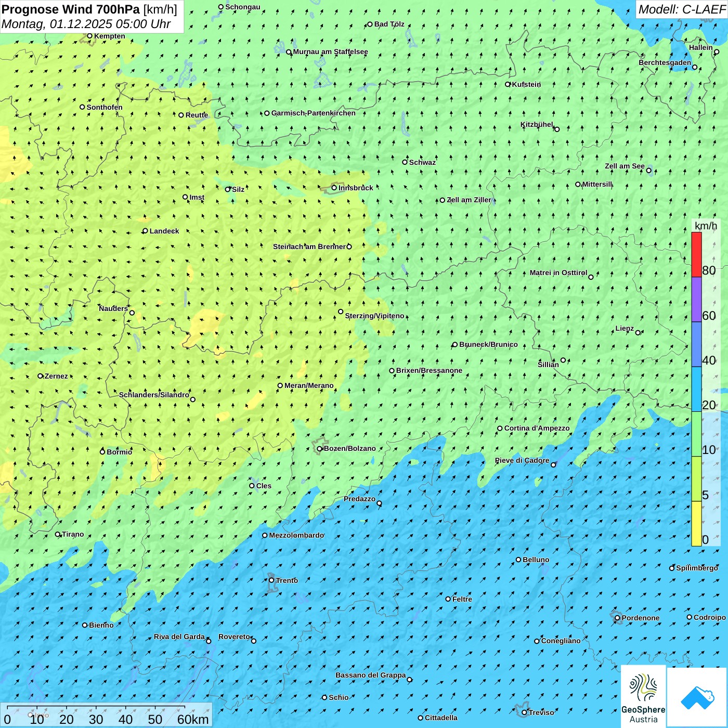Click the forecast date 'Montag, 01.12.2025 05:00 Uhr'
This screenshot has width=728, height=728.
tap(86, 24)
